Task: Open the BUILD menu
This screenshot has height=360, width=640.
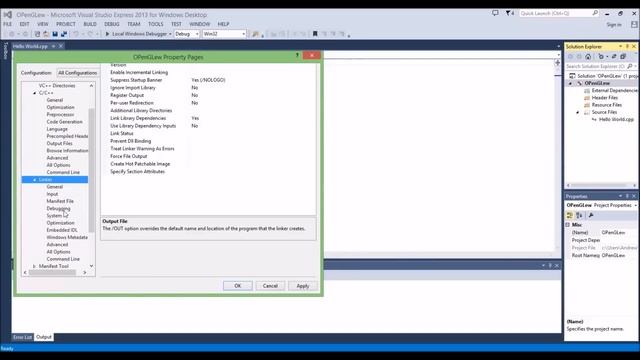Action: pyautogui.click(x=90, y=24)
